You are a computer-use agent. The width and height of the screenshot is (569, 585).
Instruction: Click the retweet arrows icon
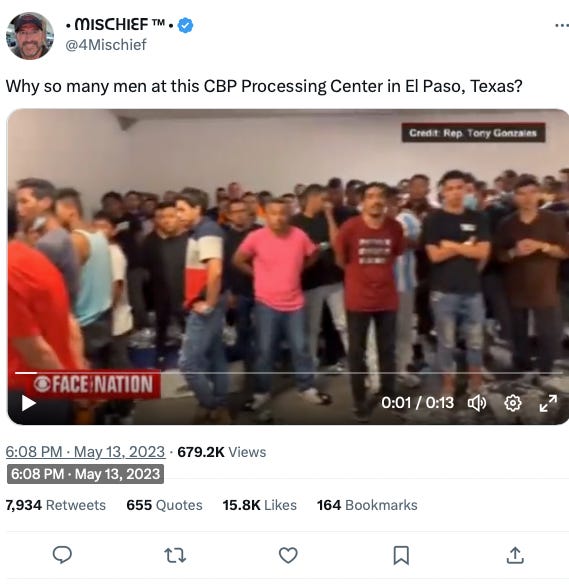(175, 555)
